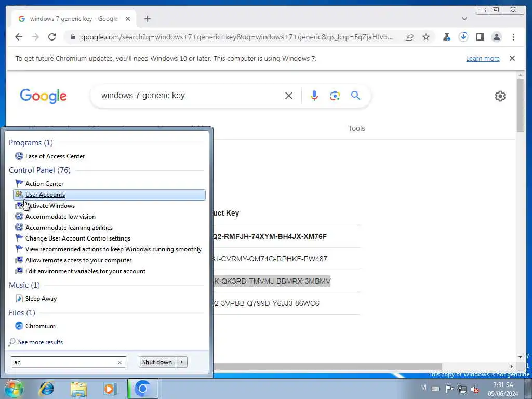
Task: Search by voice microphone icon
Action: [x=314, y=96]
